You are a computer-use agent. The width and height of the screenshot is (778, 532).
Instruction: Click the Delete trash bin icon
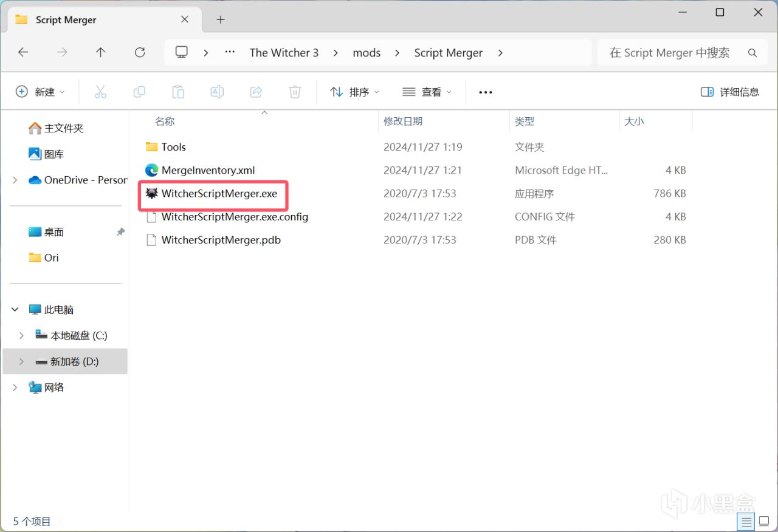295,92
